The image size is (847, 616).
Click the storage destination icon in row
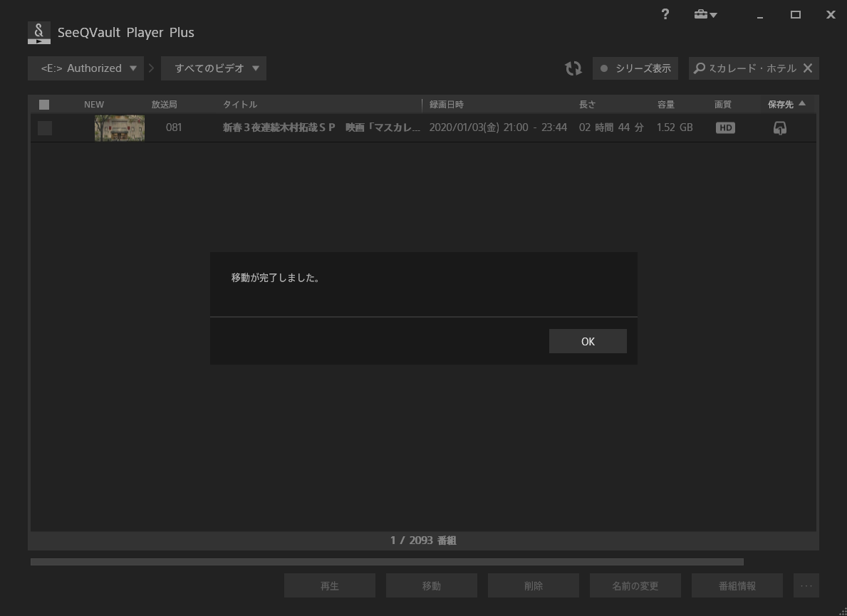(x=780, y=128)
